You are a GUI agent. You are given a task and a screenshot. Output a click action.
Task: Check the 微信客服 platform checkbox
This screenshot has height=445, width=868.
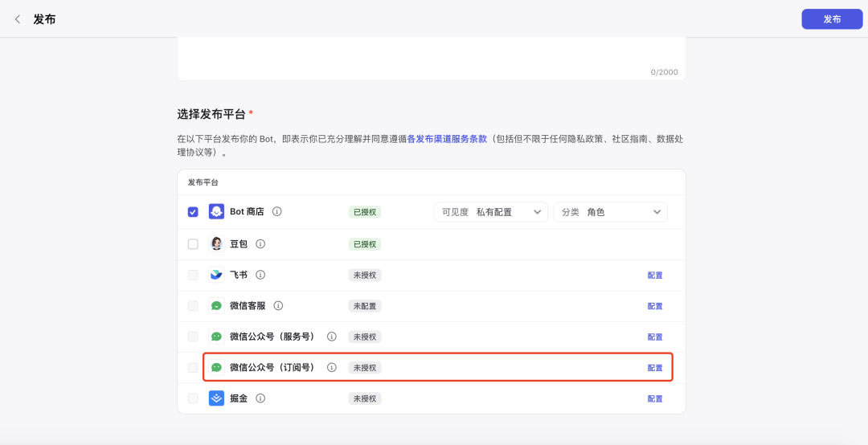(x=193, y=306)
